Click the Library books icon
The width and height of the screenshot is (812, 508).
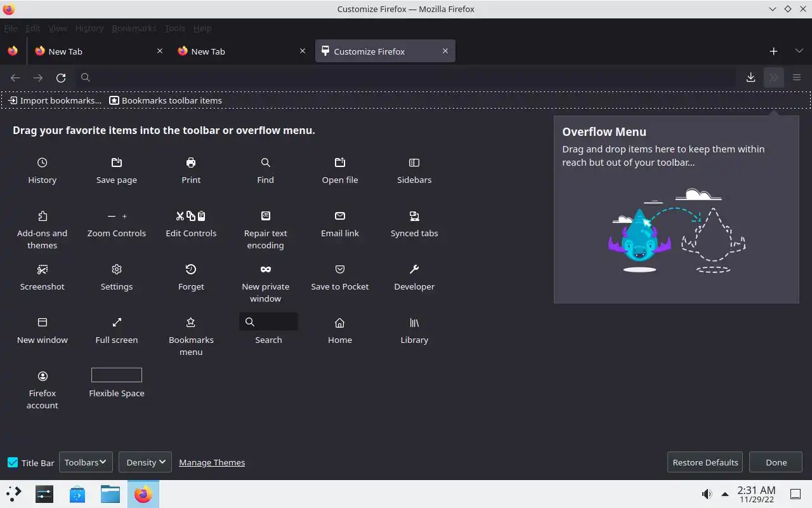pyautogui.click(x=414, y=323)
